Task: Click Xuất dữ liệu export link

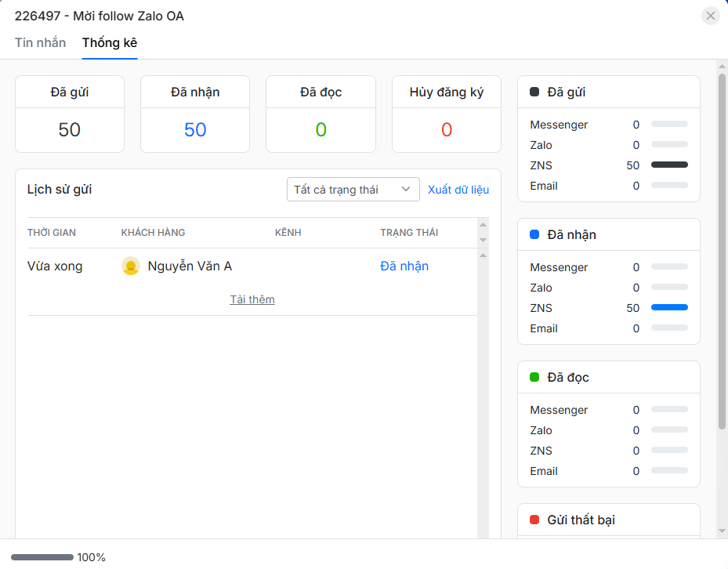Action: click(458, 190)
